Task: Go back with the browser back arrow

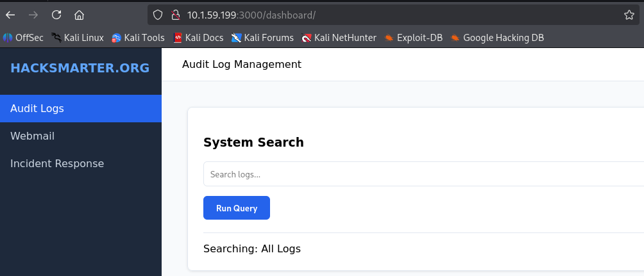Action: point(10,15)
